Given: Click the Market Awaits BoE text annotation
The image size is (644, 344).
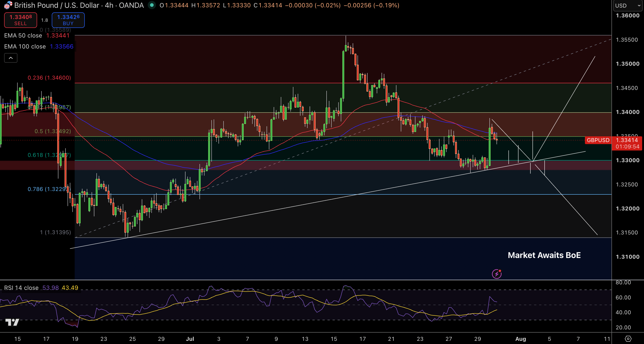Looking at the screenshot, I should tap(544, 255).
